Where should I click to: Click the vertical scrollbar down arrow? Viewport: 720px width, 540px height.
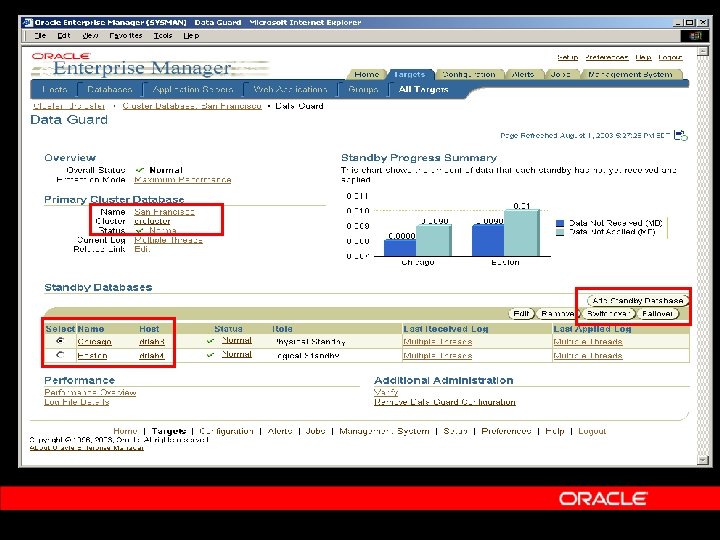tap(703, 460)
